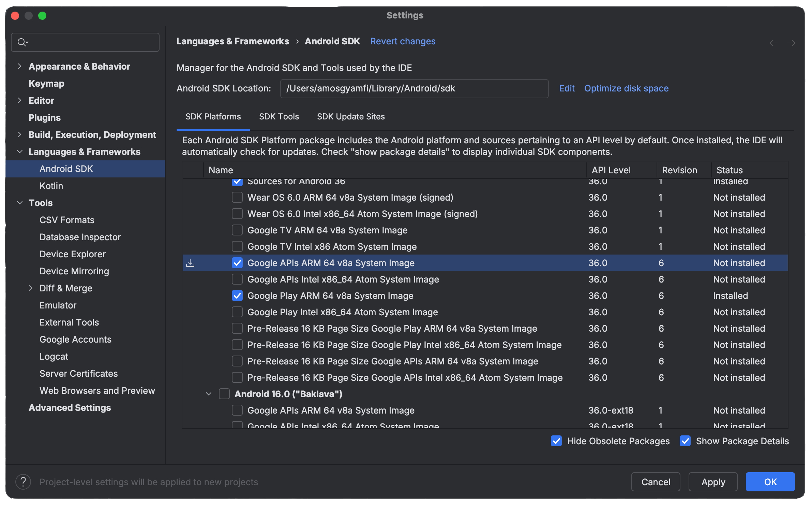Viewport: 812px width, 505px height.
Task: Check the Android 16.0 ("Baklava") group checkbox
Action: (x=224, y=394)
